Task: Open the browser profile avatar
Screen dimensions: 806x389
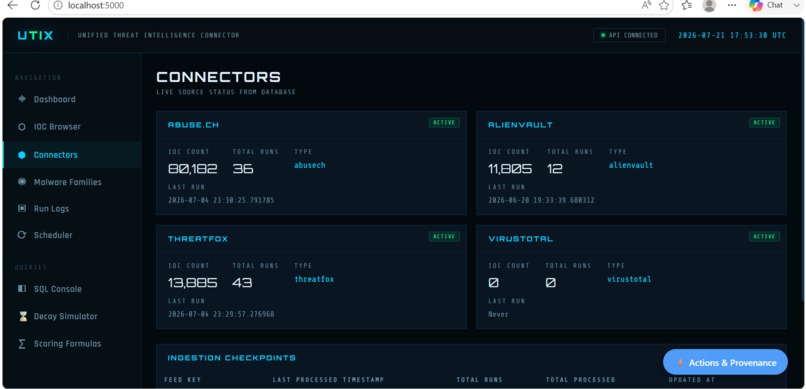Action: tap(709, 5)
